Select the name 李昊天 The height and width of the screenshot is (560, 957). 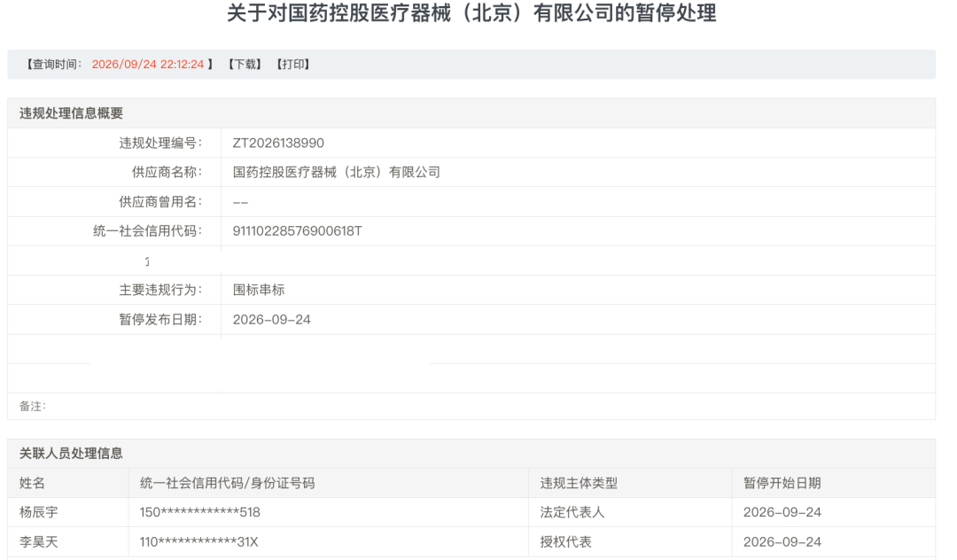pos(38,541)
